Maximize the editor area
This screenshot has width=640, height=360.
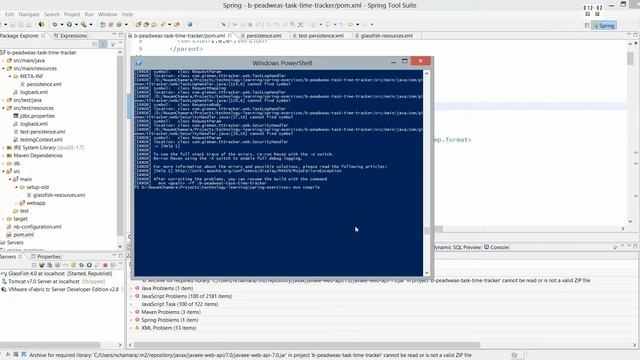point(635,35)
